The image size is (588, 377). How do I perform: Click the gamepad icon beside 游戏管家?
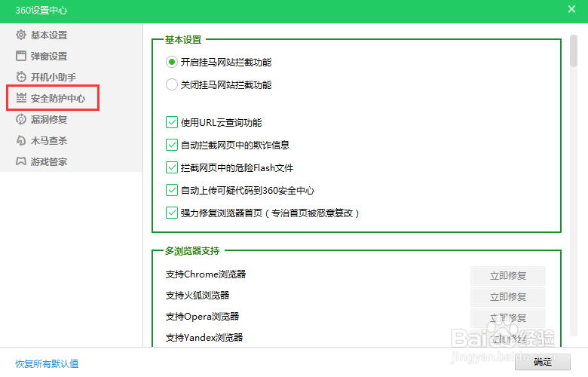[21, 161]
